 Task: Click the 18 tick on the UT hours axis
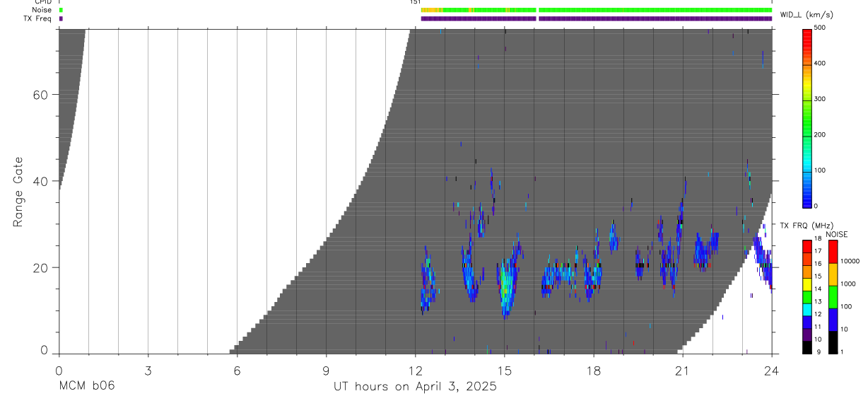click(x=593, y=370)
